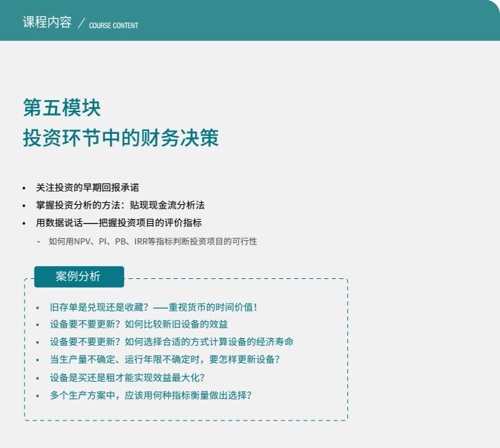
Task: Select the 投资环节中的财务决策 title
Action: pyautogui.click(x=120, y=137)
